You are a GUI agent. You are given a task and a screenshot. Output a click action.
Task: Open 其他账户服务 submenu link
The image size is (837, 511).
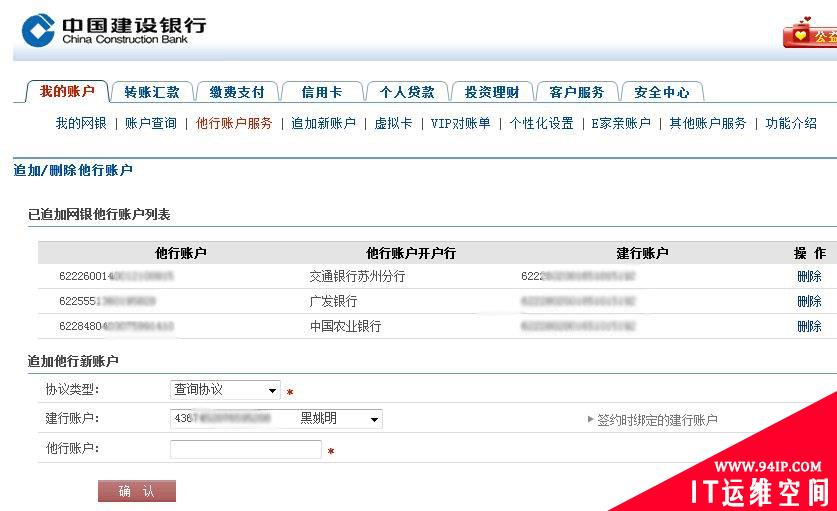(x=708, y=123)
